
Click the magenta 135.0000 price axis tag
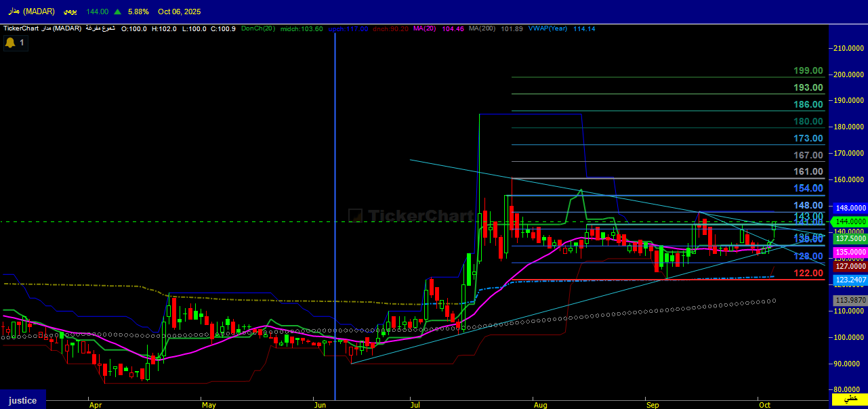850,252
